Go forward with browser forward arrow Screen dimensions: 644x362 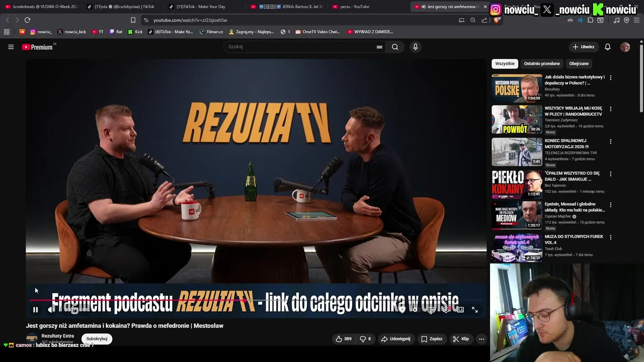coord(17,20)
